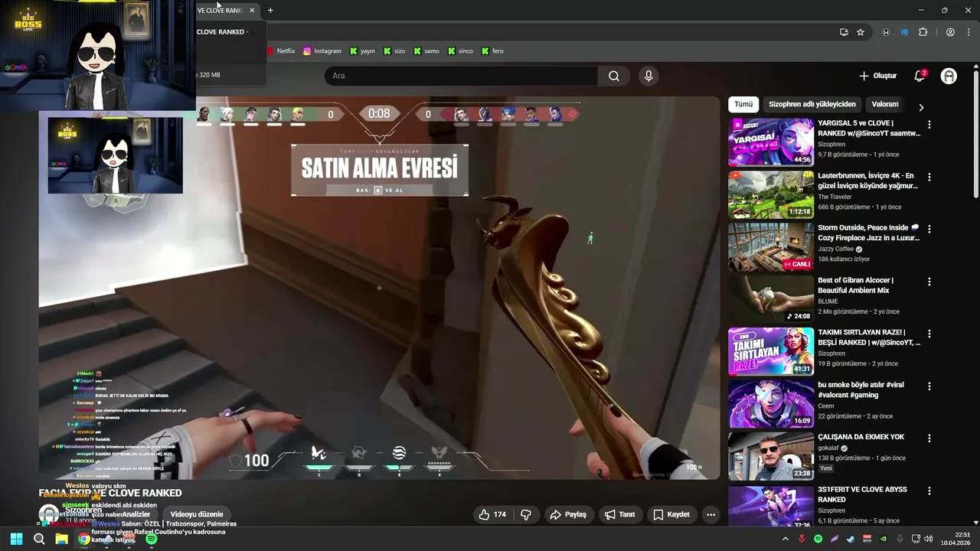Click The Traveler channel name
The image size is (980, 551).
pyautogui.click(x=835, y=197)
